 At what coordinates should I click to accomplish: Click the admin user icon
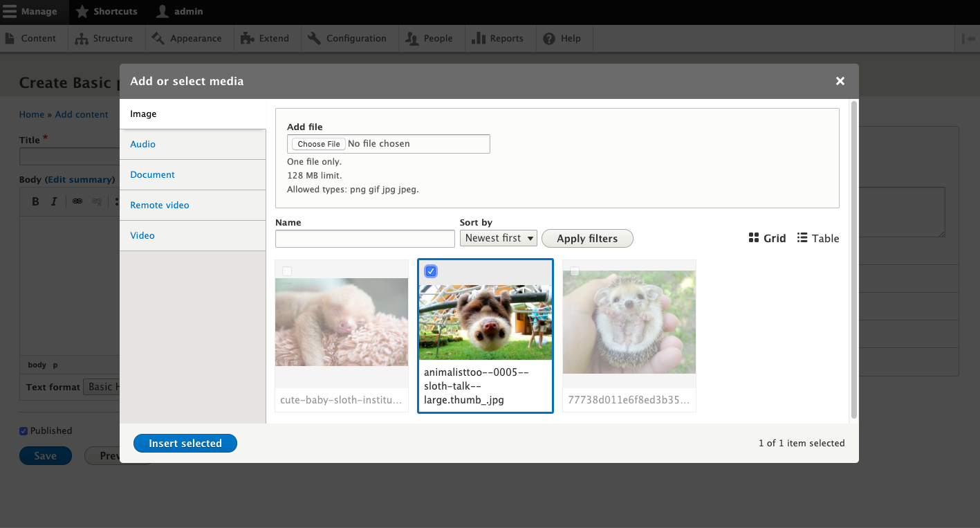(x=163, y=12)
